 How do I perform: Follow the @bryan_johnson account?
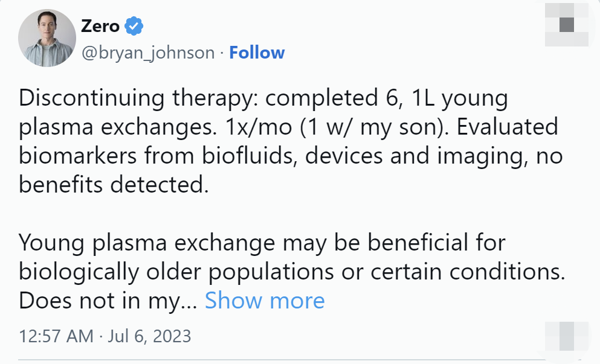click(x=257, y=53)
